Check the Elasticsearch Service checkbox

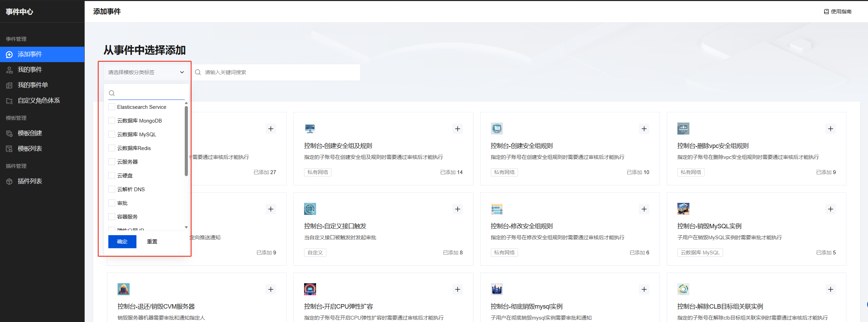(112, 107)
